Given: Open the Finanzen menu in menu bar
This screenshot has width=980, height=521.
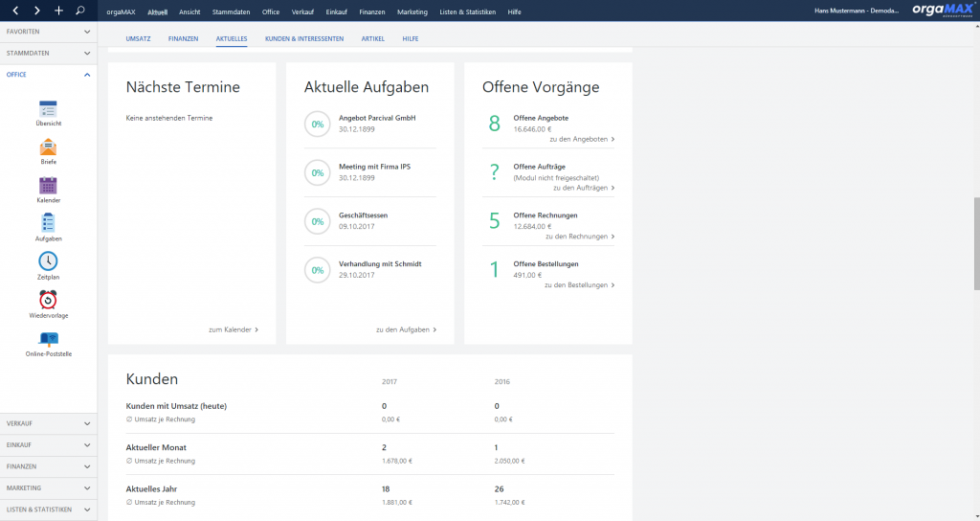Looking at the screenshot, I should pos(372,11).
